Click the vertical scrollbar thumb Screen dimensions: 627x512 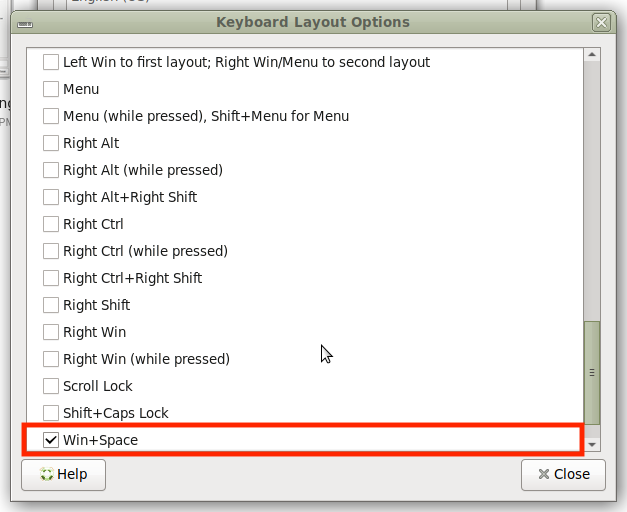tap(592, 372)
